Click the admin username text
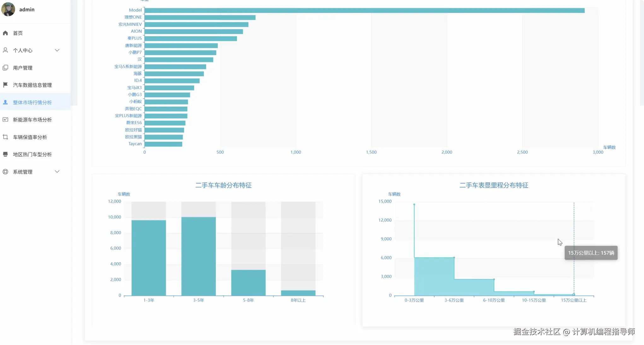The image size is (644, 345). pyautogui.click(x=27, y=9)
